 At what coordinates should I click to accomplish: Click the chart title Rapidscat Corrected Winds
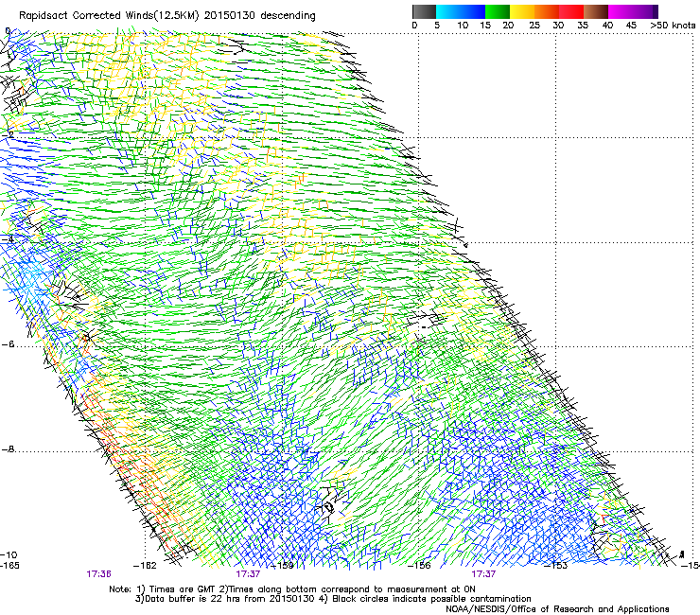click(x=167, y=16)
